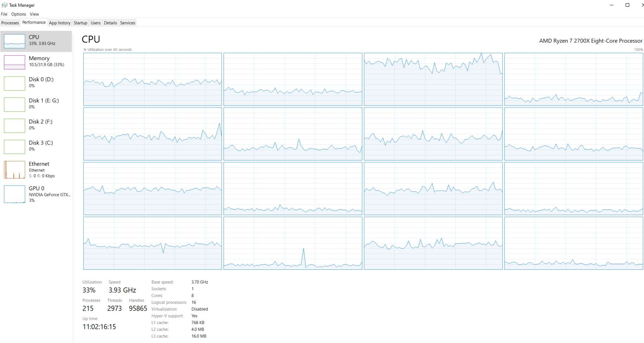
Task: Open the Services tab
Action: point(128,23)
